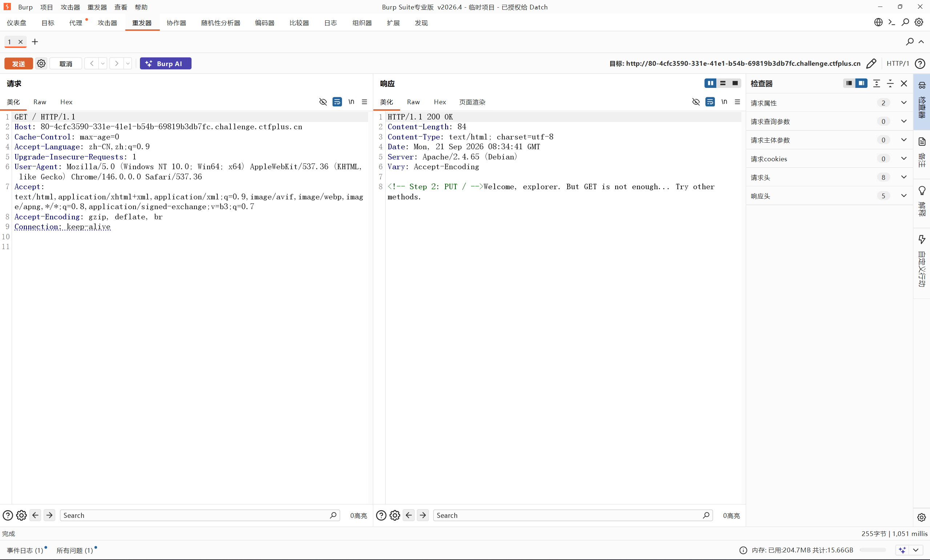Toggle response hide non-printable eye icon
Image resolution: width=930 pixels, height=560 pixels.
point(696,102)
